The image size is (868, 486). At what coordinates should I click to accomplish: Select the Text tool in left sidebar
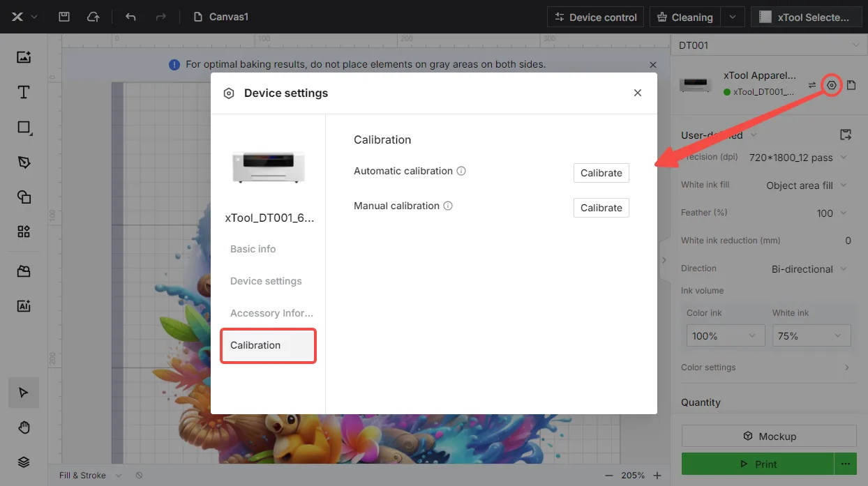[x=24, y=92]
